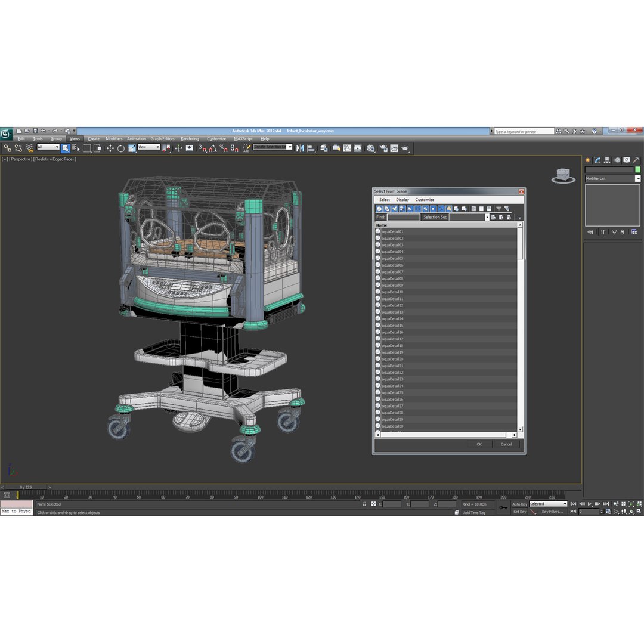Screen dimensions: 644x644
Task: Open the Create command panel tab
Action: [588, 160]
